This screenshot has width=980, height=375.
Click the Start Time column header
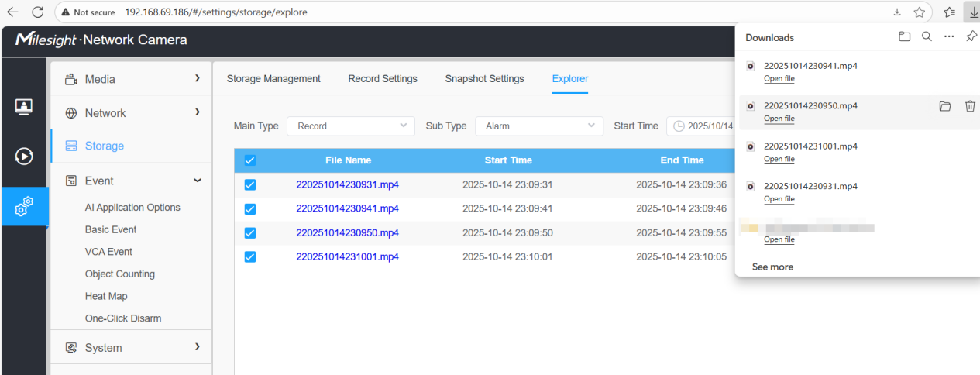[508, 160]
